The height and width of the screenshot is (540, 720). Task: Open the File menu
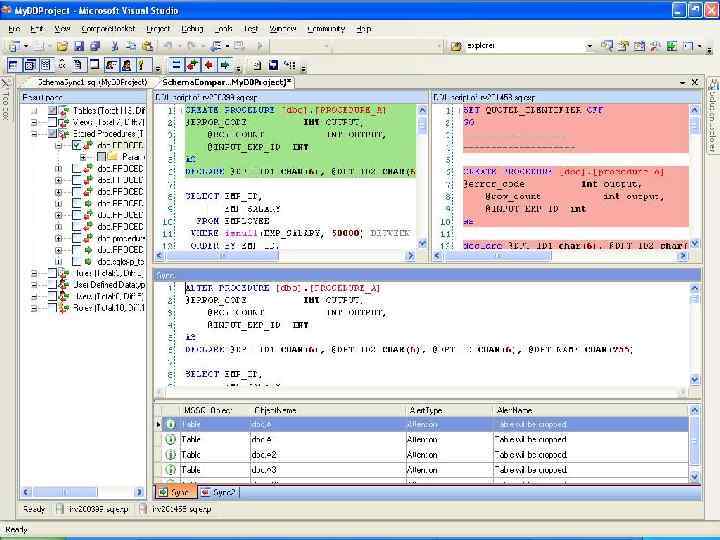pyautogui.click(x=14, y=28)
